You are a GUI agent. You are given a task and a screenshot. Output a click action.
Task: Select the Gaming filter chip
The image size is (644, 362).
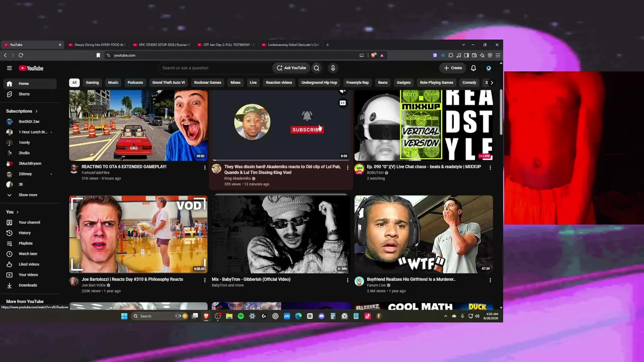[x=92, y=82]
